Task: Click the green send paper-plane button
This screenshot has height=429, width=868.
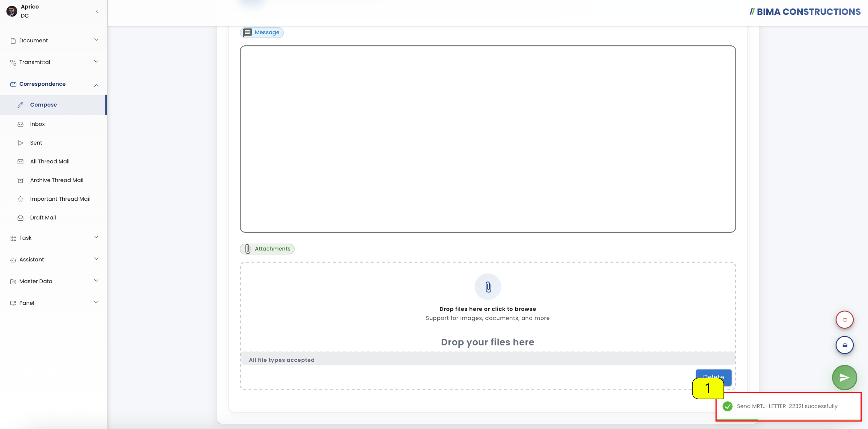Action: pyautogui.click(x=845, y=378)
